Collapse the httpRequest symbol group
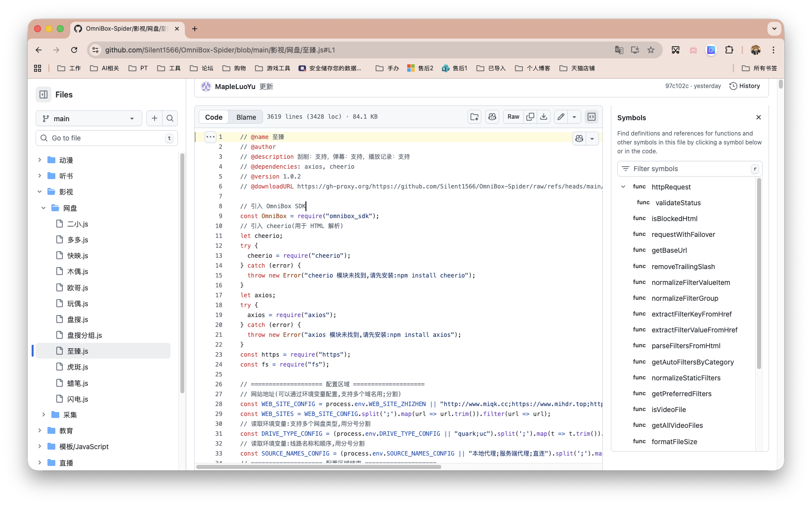 (623, 187)
